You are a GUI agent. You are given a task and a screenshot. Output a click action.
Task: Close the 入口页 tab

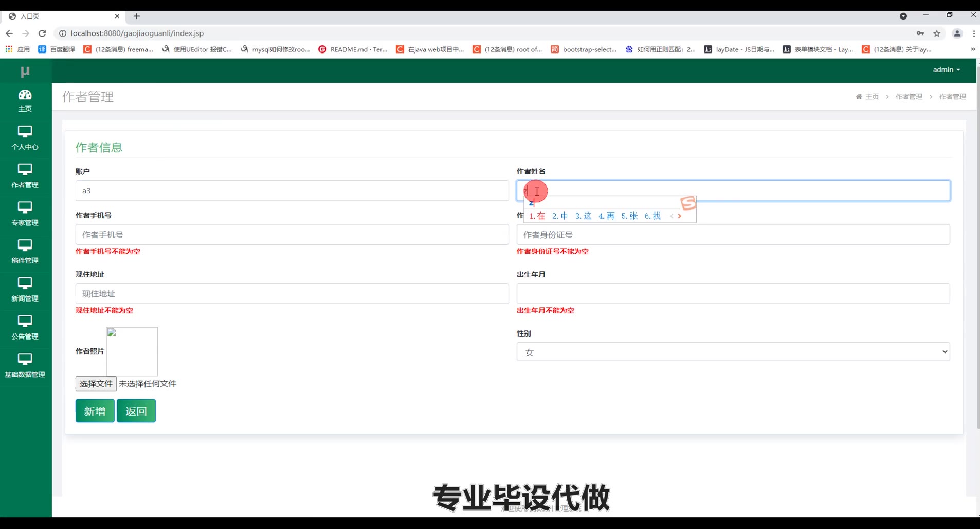click(x=117, y=16)
